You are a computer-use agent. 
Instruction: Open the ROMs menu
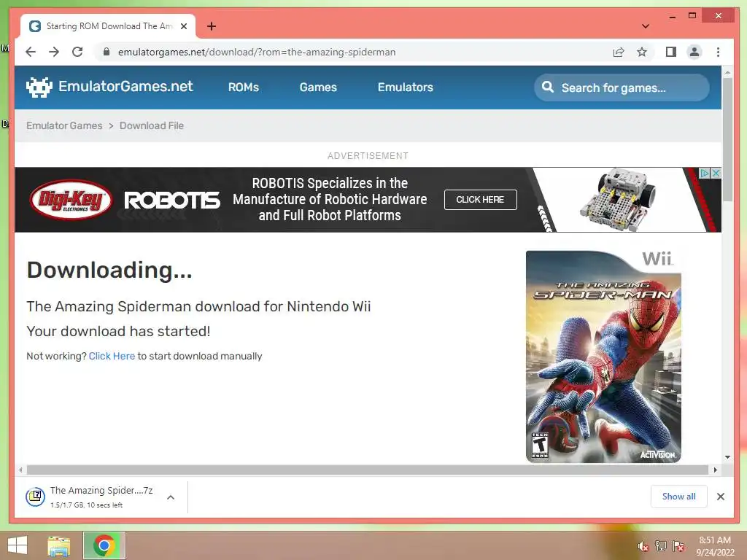pos(244,87)
